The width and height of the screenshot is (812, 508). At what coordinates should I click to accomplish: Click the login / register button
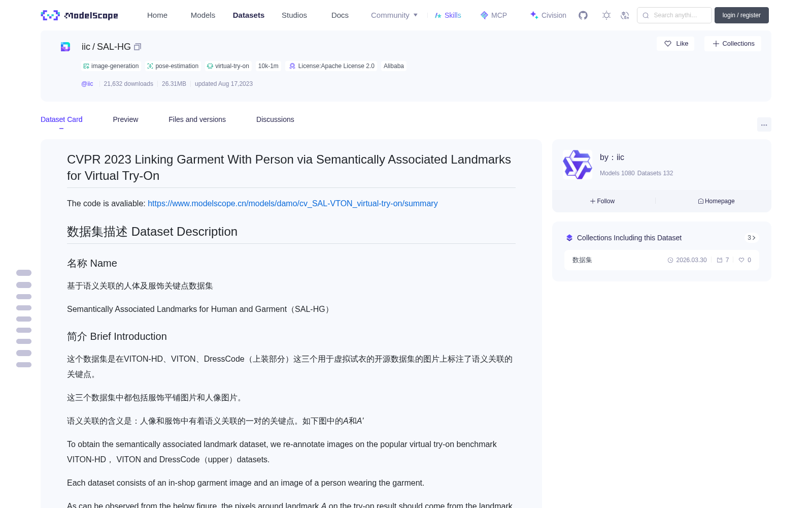tap(741, 15)
